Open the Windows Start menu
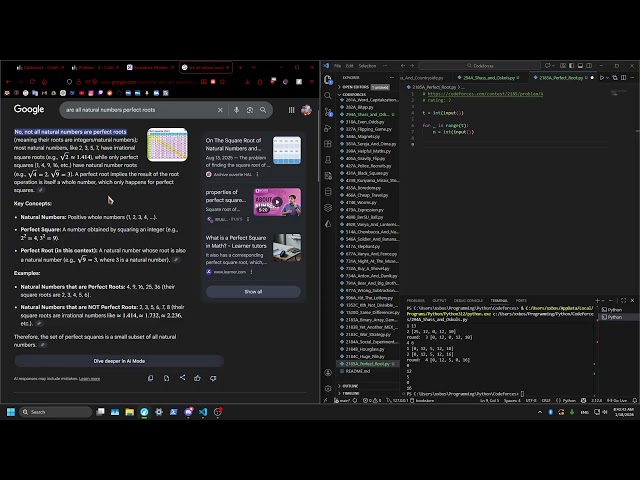Screen dimensions: 640x480 pyautogui.click(x=11, y=412)
